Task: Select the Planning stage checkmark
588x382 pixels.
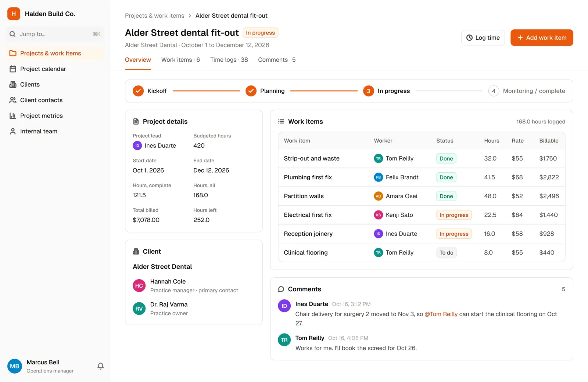Action: pos(251,91)
